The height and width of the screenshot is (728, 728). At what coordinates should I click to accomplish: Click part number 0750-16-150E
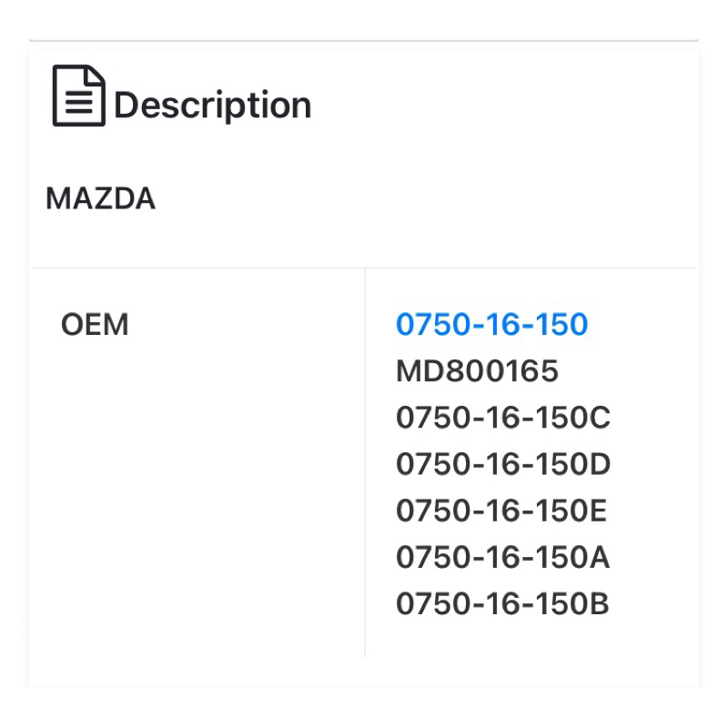tap(500, 511)
